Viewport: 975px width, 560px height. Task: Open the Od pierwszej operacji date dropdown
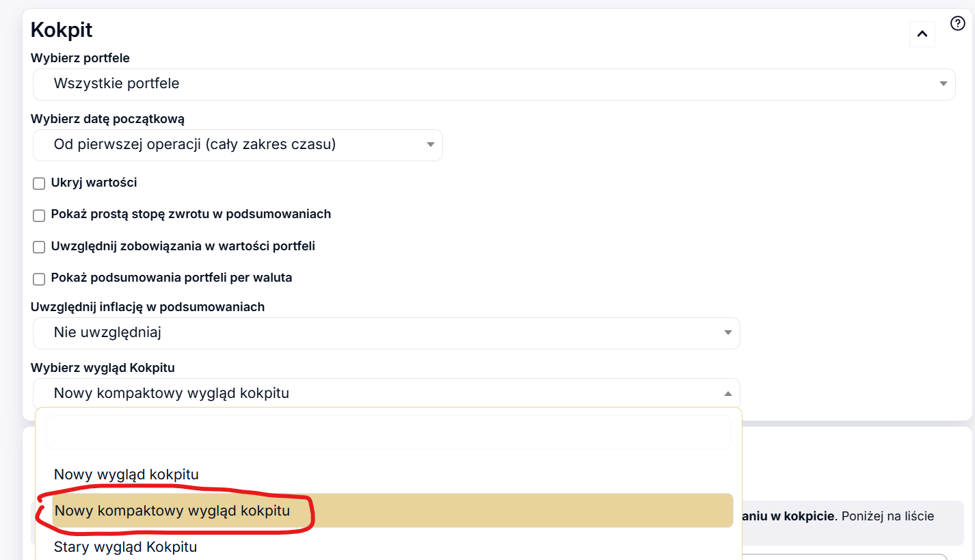tap(237, 145)
